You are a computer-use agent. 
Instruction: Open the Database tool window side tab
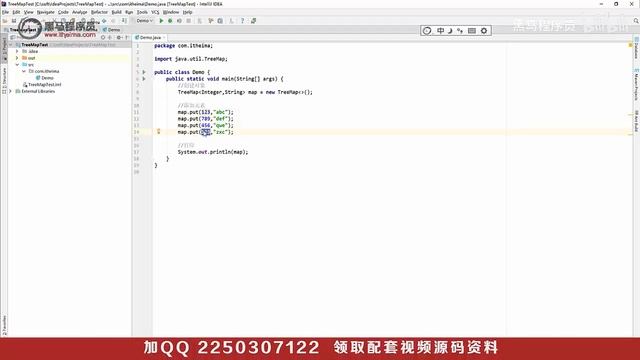[636, 48]
